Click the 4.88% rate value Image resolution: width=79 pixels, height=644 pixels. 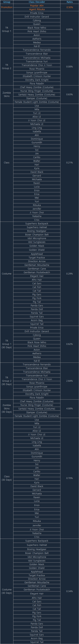(69, 409)
